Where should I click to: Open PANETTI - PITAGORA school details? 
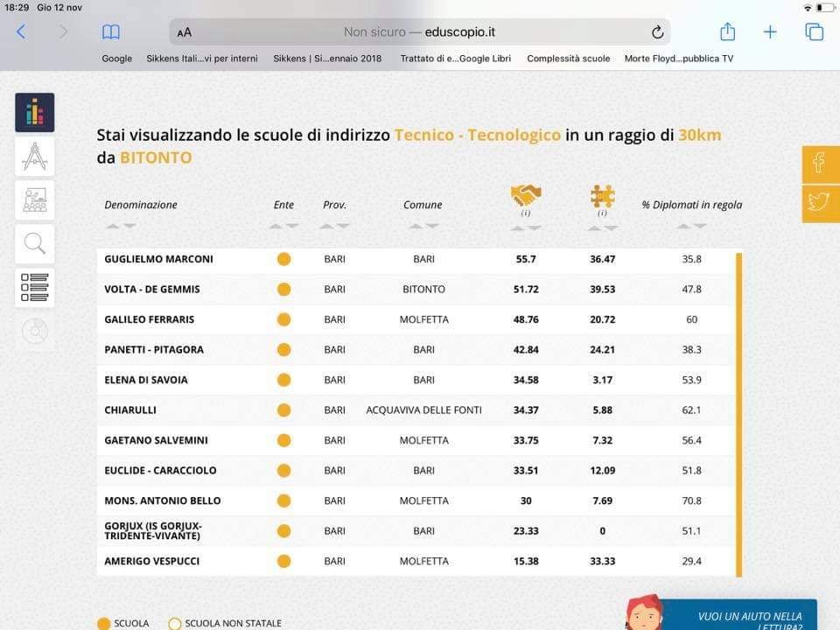154,350
